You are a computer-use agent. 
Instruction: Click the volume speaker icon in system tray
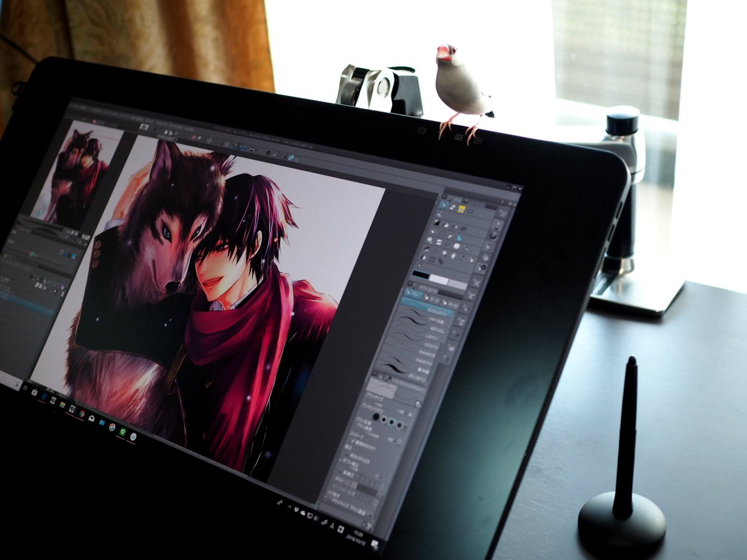(316, 518)
